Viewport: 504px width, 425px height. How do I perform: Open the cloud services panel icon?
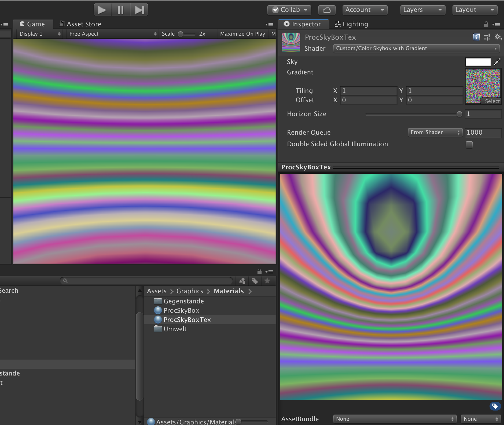pos(327,10)
